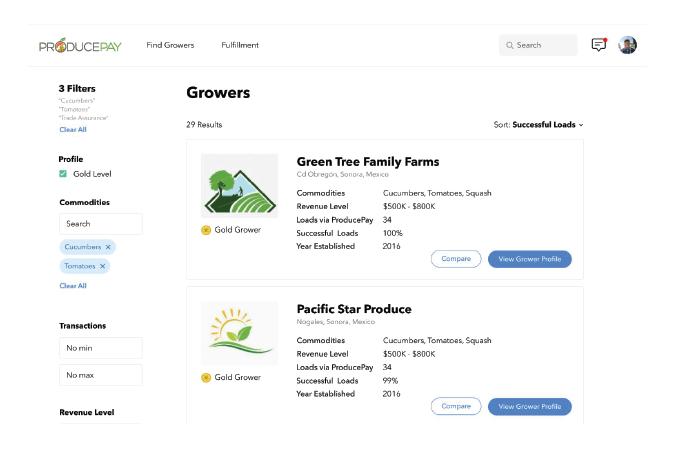Viewport: 675px width, 449px height.
Task: Open Green Tree Family Farms logo thumbnail
Action: click(239, 186)
